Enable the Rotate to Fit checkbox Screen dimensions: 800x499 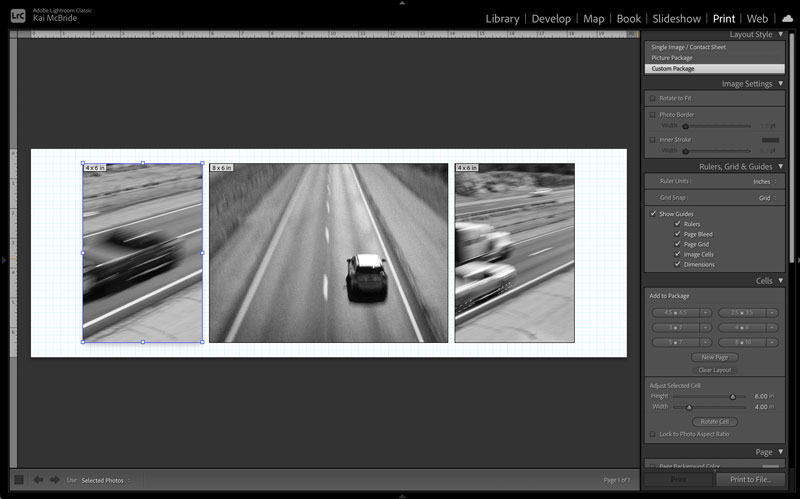653,98
